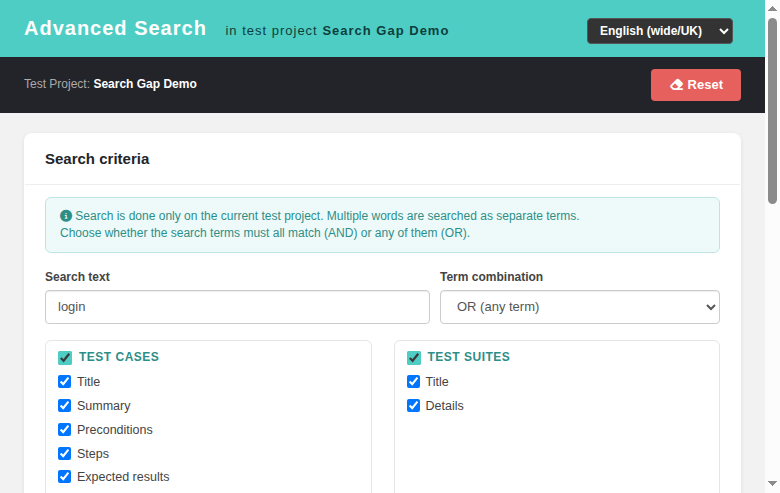Viewport: 780px width, 493px height.
Task: Click the Test Project: Search Gap Demo label
Action: coord(110,84)
